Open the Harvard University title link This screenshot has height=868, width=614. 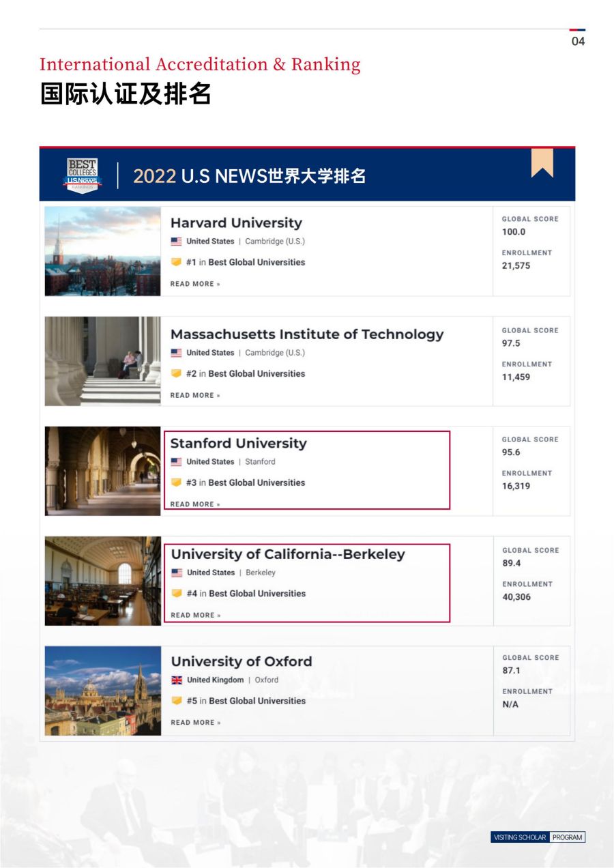click(236, 223)
